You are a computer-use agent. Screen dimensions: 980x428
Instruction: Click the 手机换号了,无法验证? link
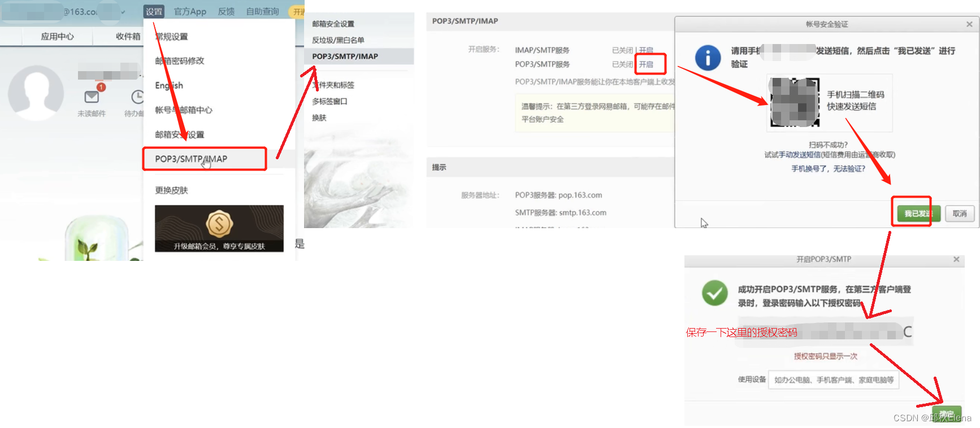828,169
